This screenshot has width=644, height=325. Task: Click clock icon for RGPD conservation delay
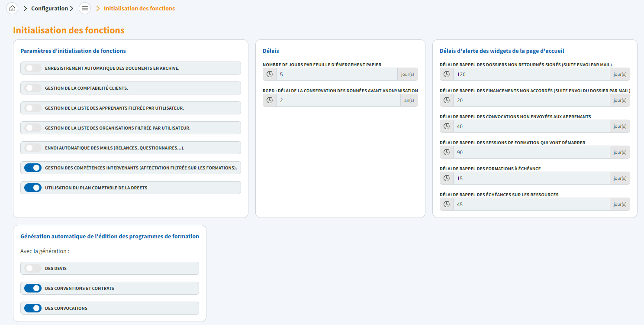click(270, 100)
